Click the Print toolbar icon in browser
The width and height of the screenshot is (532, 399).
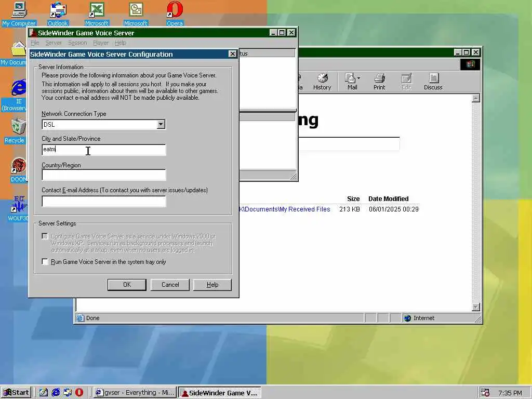pos(379,82)
